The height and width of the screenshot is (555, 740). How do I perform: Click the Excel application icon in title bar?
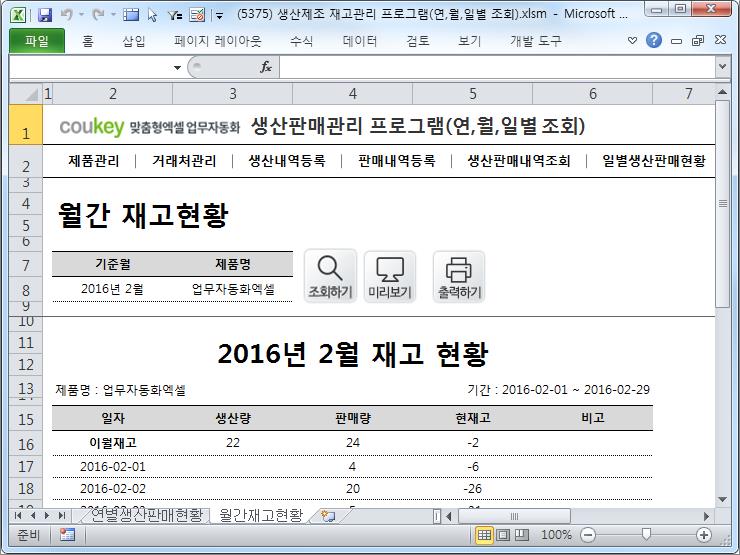coord(18,15)
